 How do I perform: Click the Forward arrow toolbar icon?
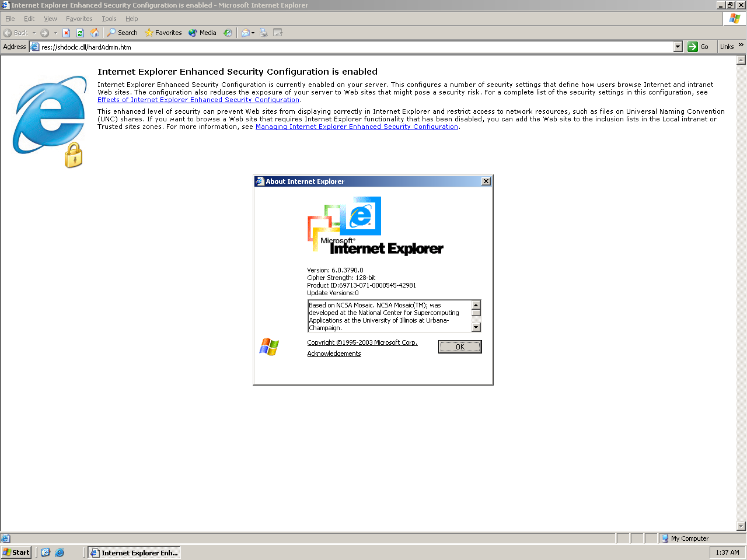click(44, 33)
